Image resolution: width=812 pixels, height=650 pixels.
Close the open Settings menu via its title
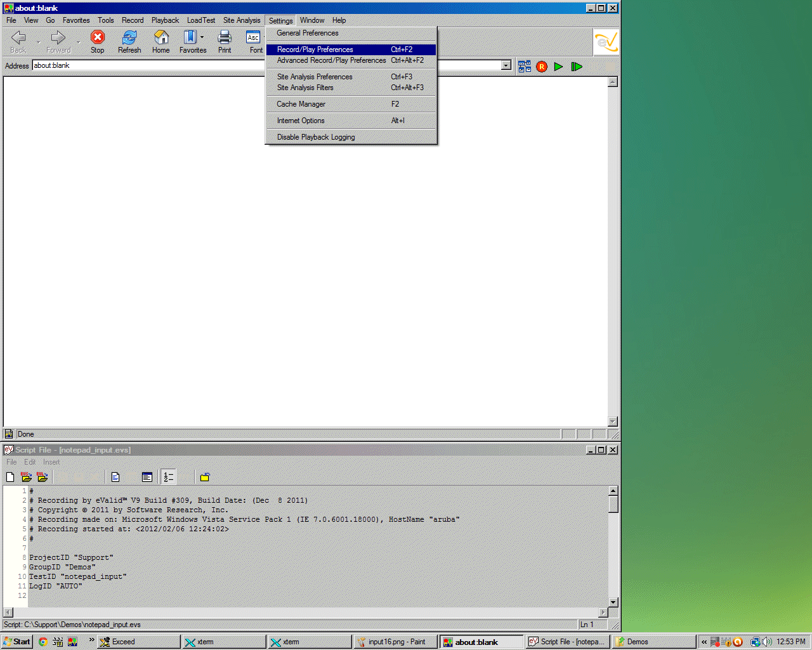tap(280, 20)
